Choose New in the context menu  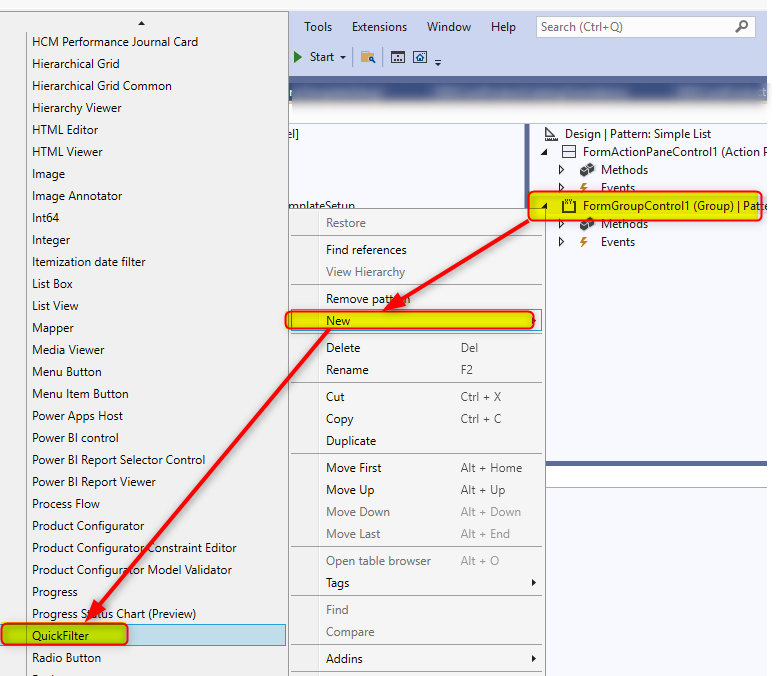pos(416,321)
